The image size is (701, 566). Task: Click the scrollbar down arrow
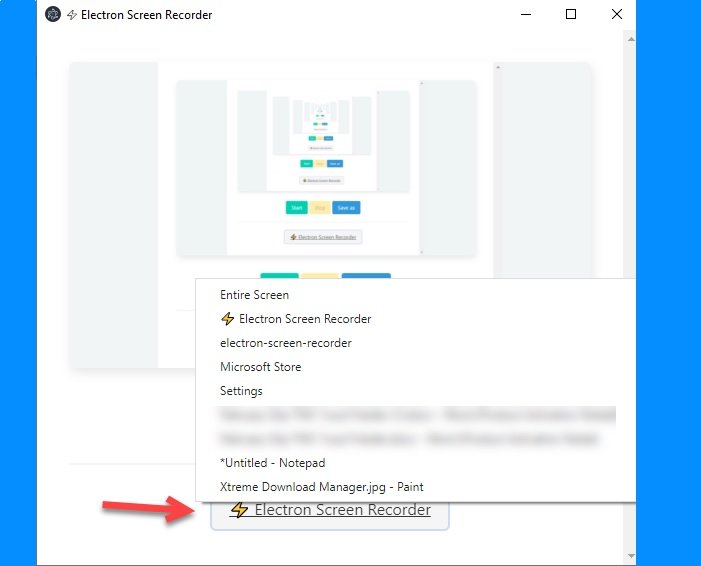630,555
